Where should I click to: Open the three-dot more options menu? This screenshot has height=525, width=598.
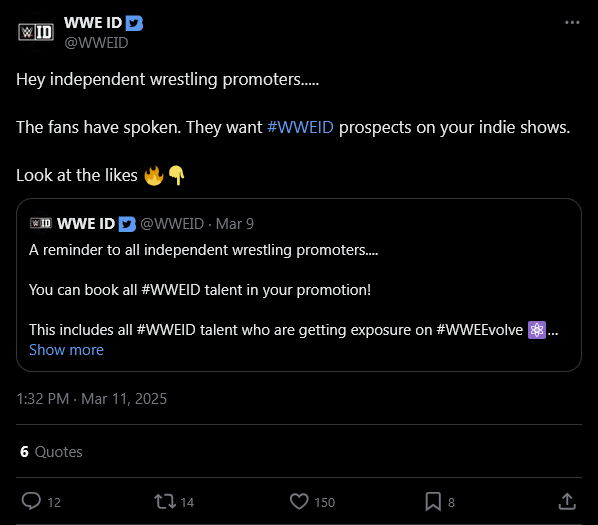pos(572,23)
